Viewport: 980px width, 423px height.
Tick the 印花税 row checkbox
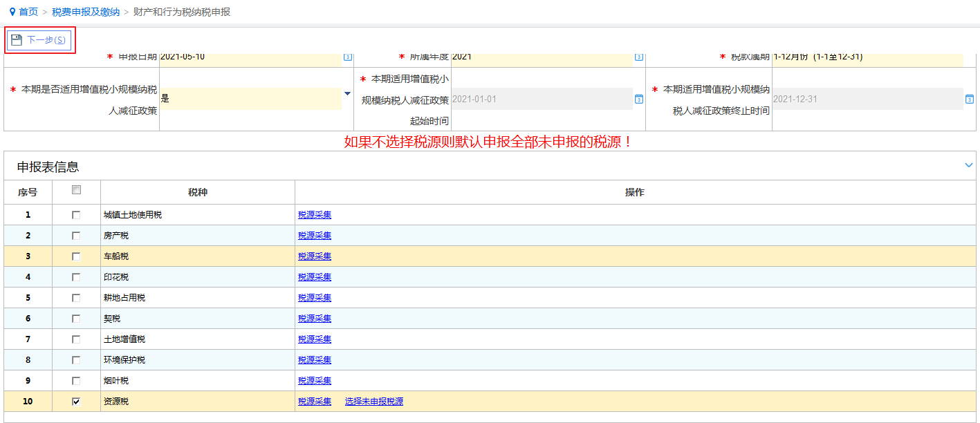coord(76,277)
